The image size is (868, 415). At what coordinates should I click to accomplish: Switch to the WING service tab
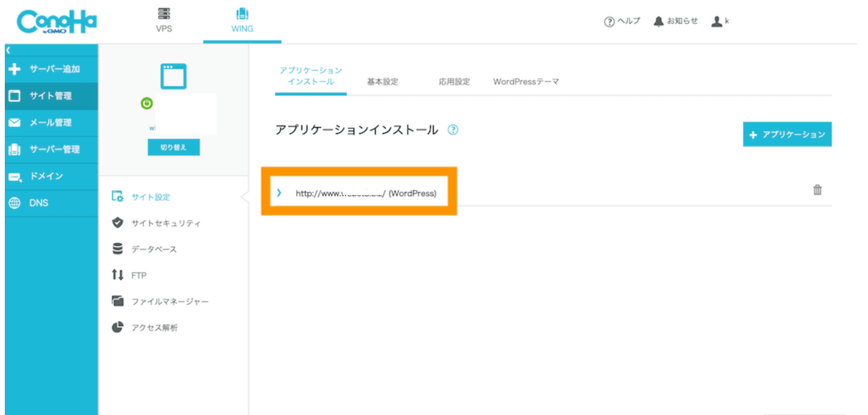(242, 21)
